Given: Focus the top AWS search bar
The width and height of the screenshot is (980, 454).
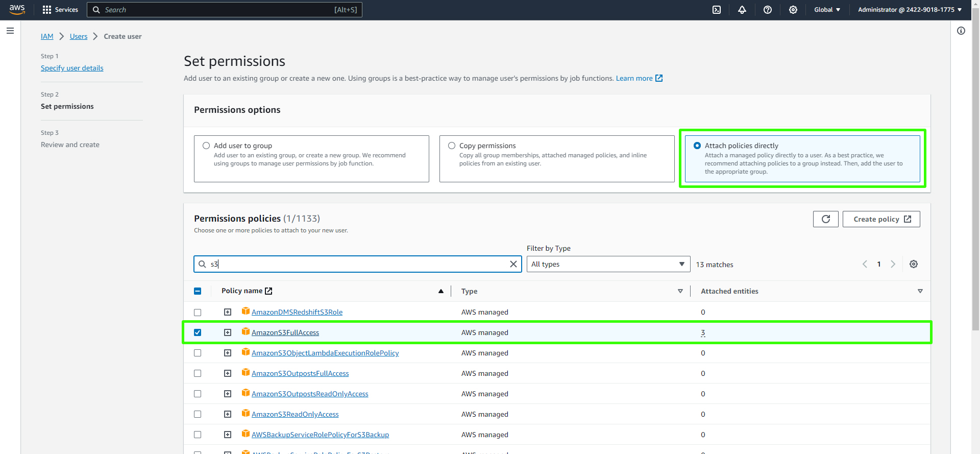Looking at the screenshot, I should coord(225,10).
